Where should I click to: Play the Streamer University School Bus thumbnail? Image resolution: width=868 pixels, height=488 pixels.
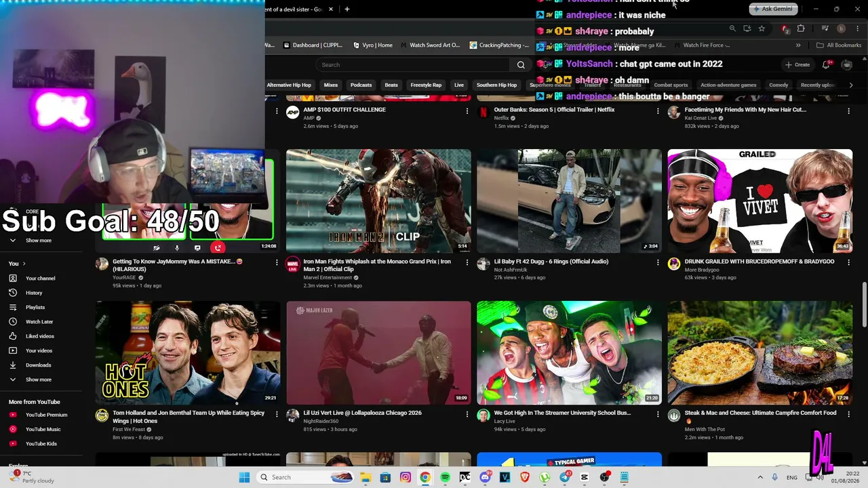[x=570, y=352]
